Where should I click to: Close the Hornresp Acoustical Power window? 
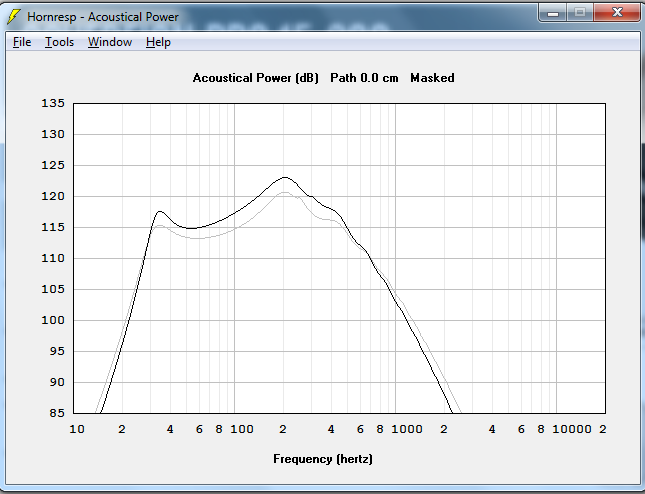(617, 13)
